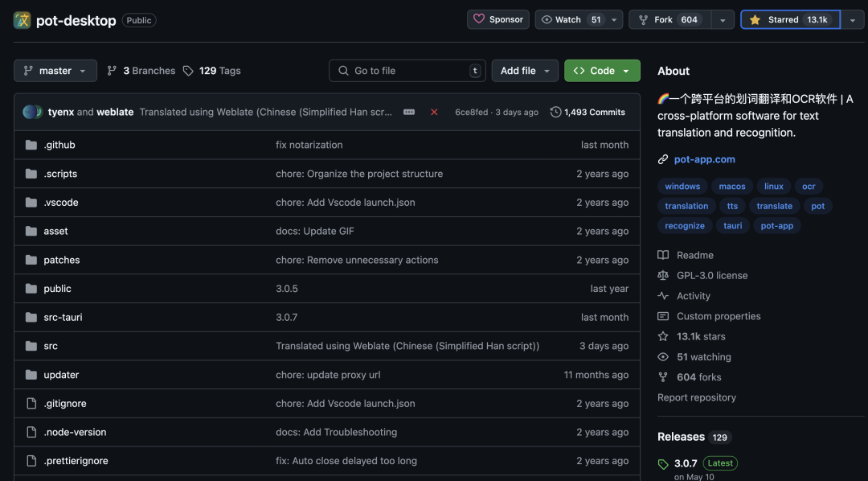868x481 pixels.
Task: Click the tag icon next to release 3.0.7
Action: click(664, 463)
